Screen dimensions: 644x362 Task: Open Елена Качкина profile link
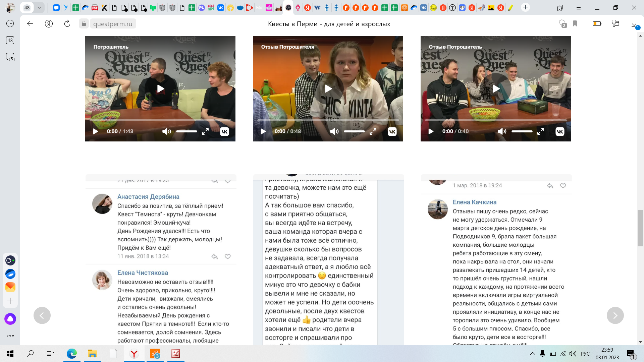pos(474,202)
